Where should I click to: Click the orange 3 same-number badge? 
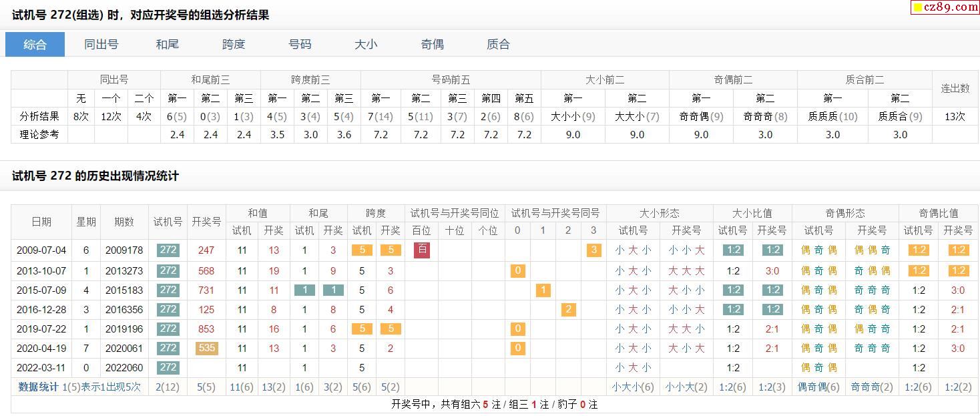pyautogui.click(x=593, y=250)
